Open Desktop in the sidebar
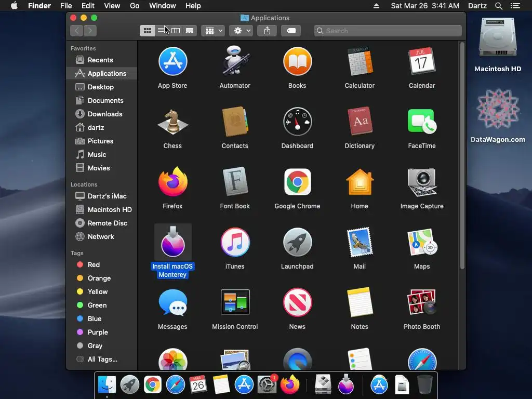The height and width of the screenshot is (399, 532). tap(102, 87)
